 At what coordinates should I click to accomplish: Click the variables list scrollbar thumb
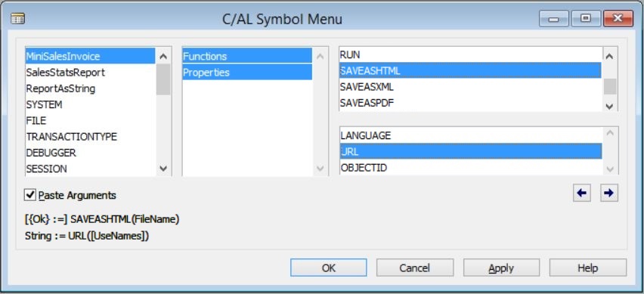pyautogui.click(x=163, y=79)
